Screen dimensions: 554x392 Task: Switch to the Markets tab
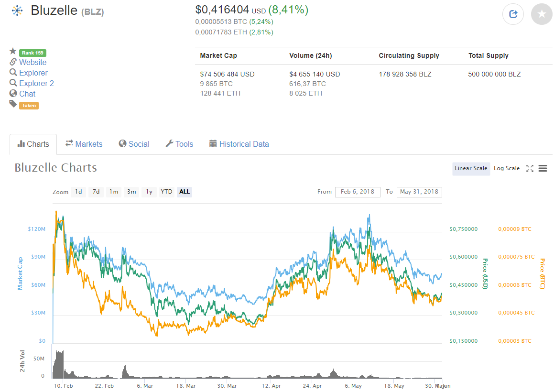(x=84, y=144)
